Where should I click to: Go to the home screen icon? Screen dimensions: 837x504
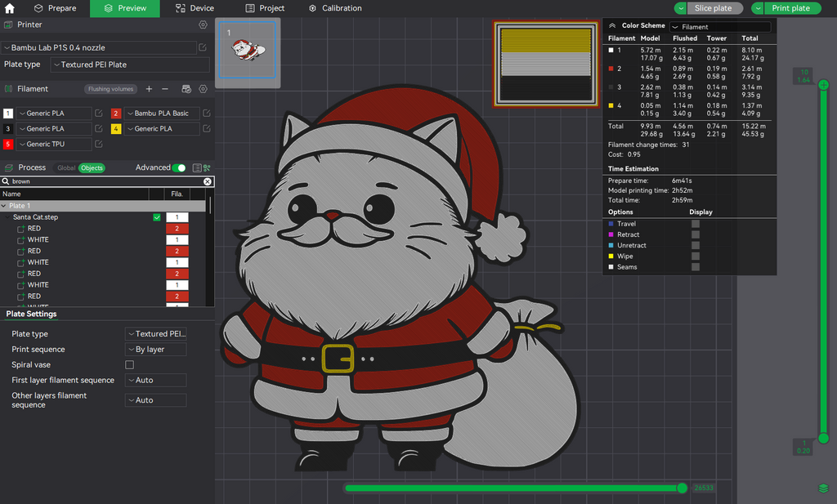(10, 8)
